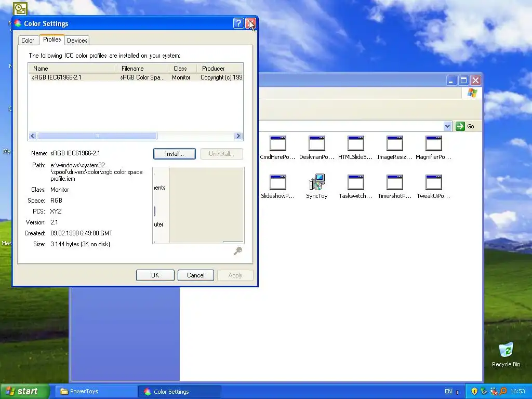Click the yellow security shield tray icon
The width and height of the screenshot is (532, 399).
coord(474,392)
